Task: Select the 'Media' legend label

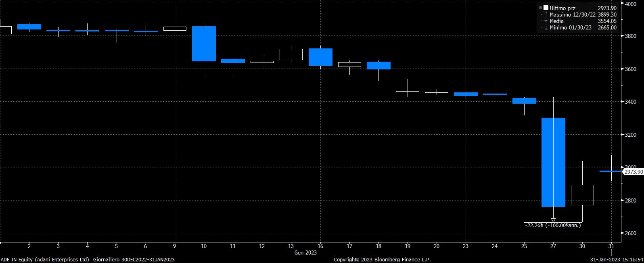Action: (x=557, y=21)
